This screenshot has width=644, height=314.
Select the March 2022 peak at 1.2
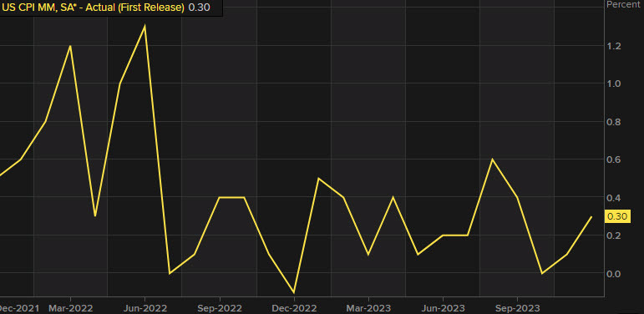pos(70,46)
